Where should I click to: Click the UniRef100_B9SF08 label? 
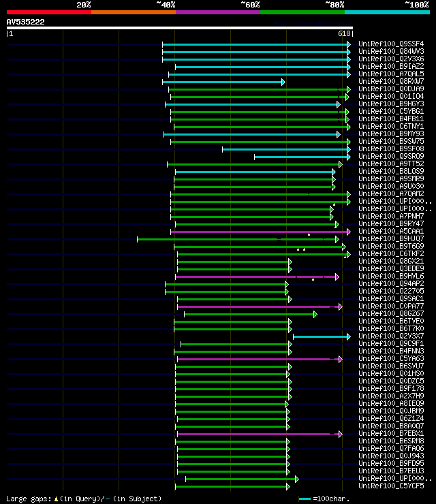coord(391,149)
